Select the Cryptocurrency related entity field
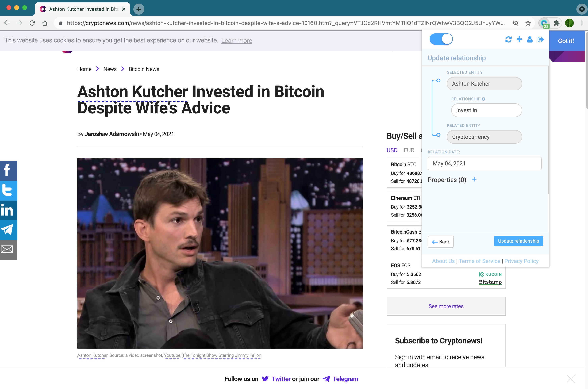The image size is (588, 389). pyautogui.click(x=484, y=137)
